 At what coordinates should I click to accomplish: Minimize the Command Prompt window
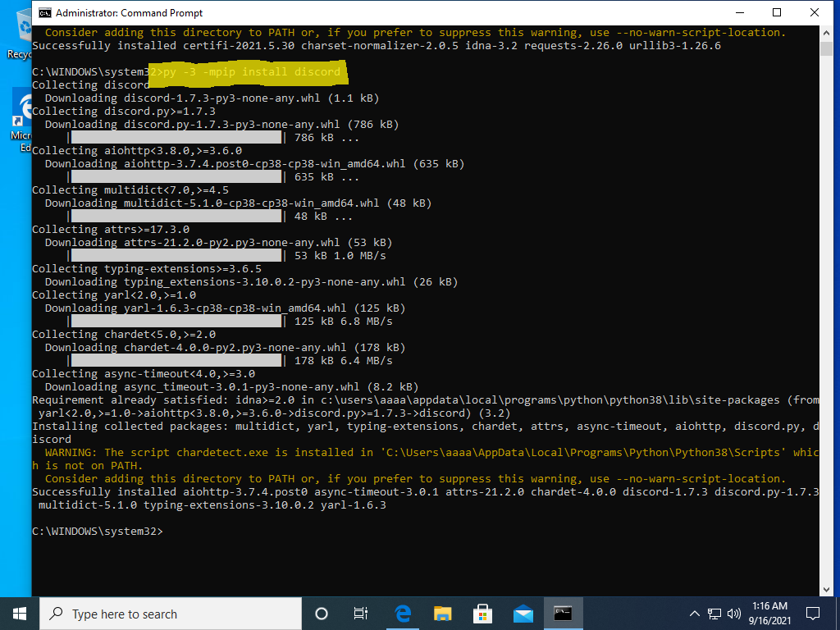click(x=740, y=13)
